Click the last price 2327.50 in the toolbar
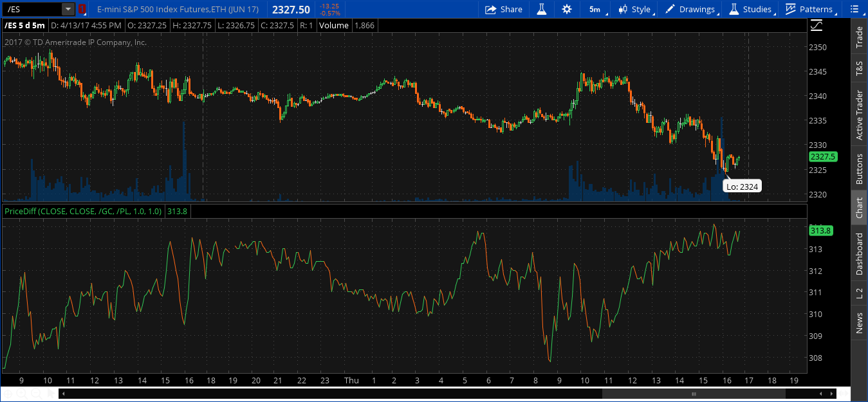868x402 pixels. [x=291, y=10]
